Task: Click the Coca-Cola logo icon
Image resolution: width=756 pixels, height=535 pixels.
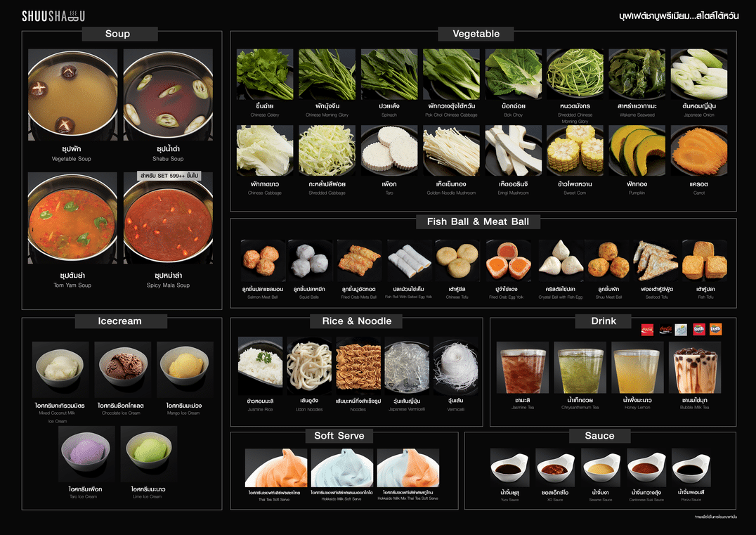Action: click(647, 330)
